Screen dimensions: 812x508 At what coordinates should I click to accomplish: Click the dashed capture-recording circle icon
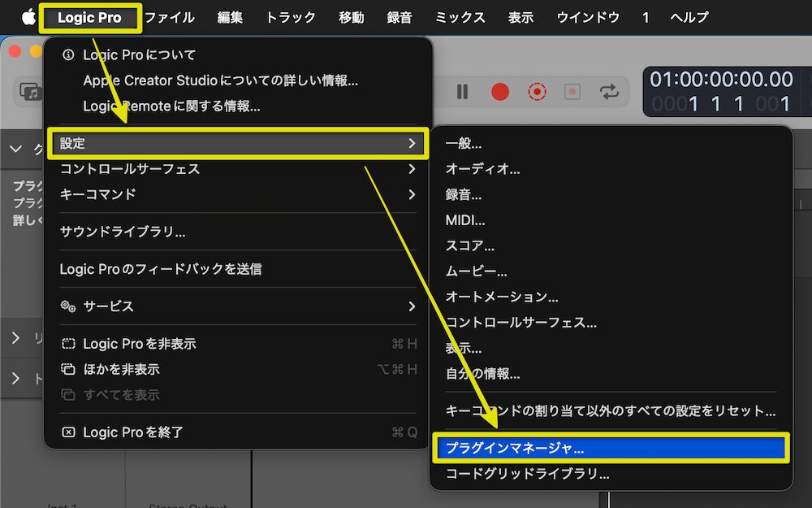[x=537, y=92]
